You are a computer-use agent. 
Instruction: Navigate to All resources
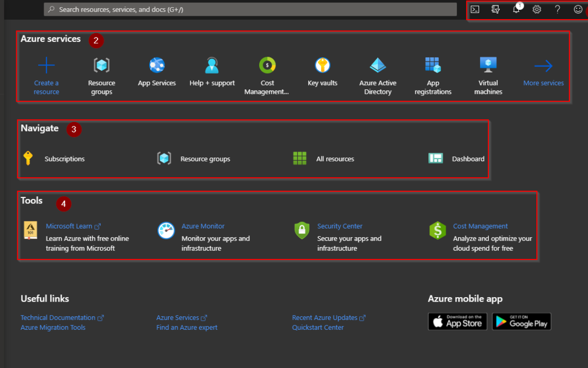(x=335, y=159)
